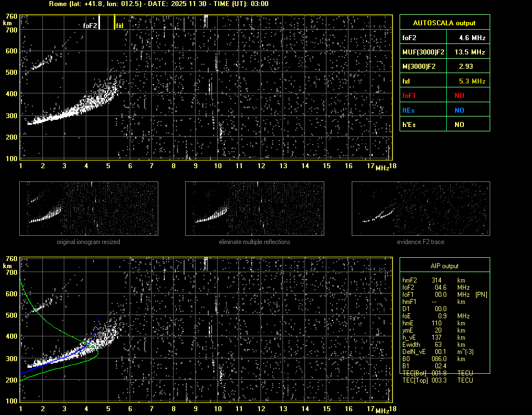Select the hmF2 314 km row
Screen dimensions: 532x415
coord(437,280)
